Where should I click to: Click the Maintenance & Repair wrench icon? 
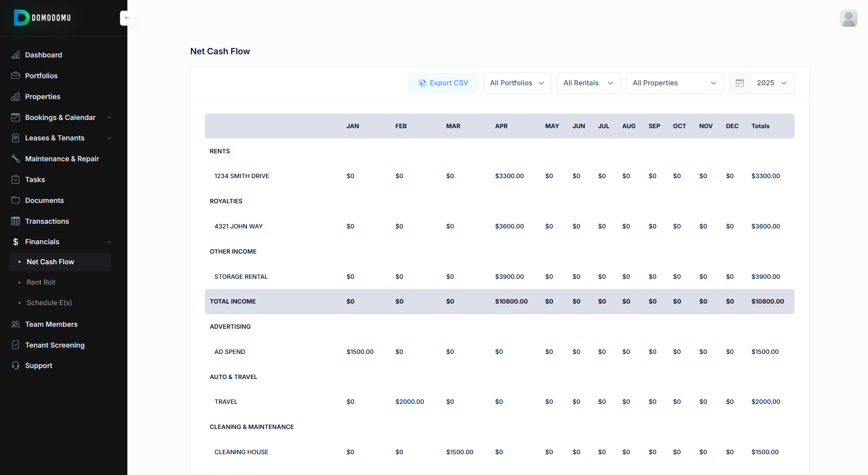point(15,158)
